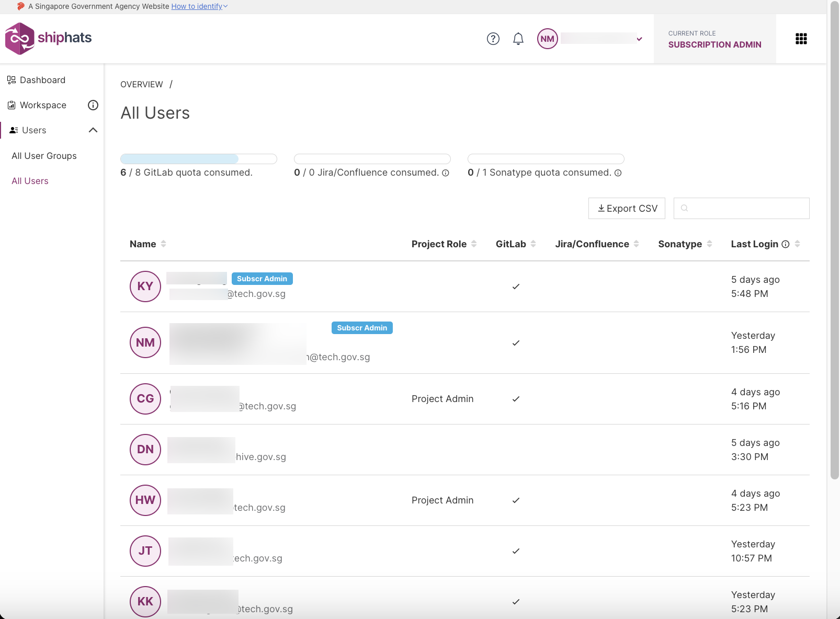Click info icon beside Jira/Confluence quota
Image resolution: width=840 pixels, height=619 pixels.
[x=446, y=173]
